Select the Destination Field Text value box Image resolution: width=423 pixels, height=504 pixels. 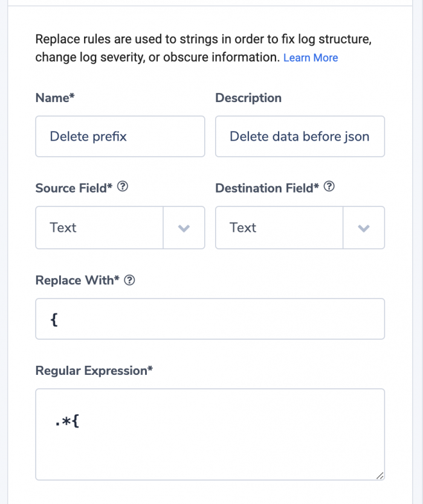coord(279,228)
